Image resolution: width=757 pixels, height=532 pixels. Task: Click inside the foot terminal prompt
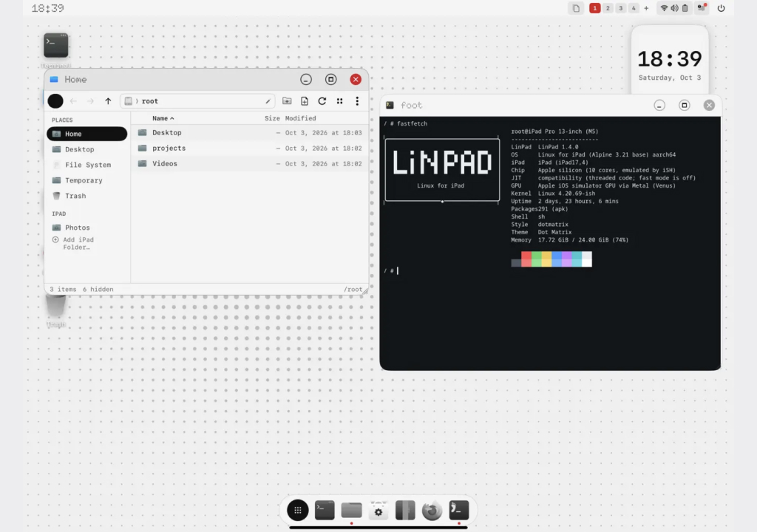click(398, 271)
